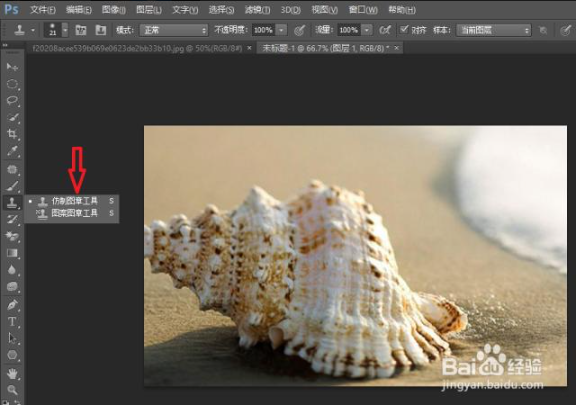Select the Eyedropper tool
576x405 pixels.
tap(12, 150)
